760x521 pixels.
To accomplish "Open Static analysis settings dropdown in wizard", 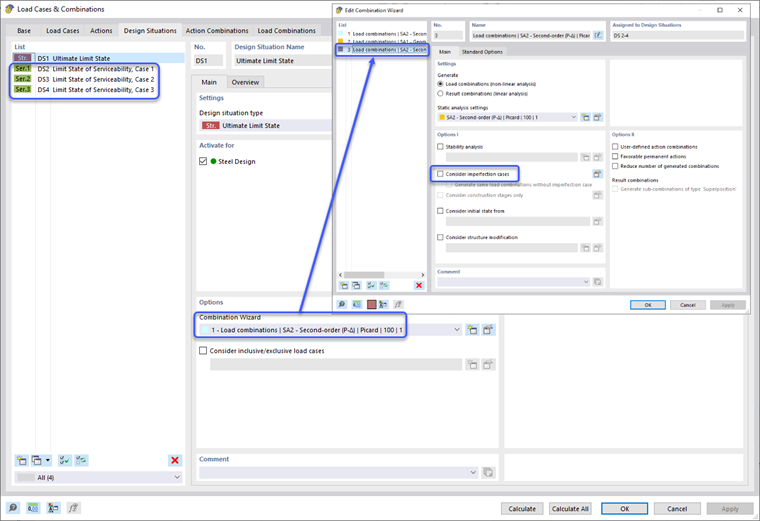I will [x=573, y=117].
